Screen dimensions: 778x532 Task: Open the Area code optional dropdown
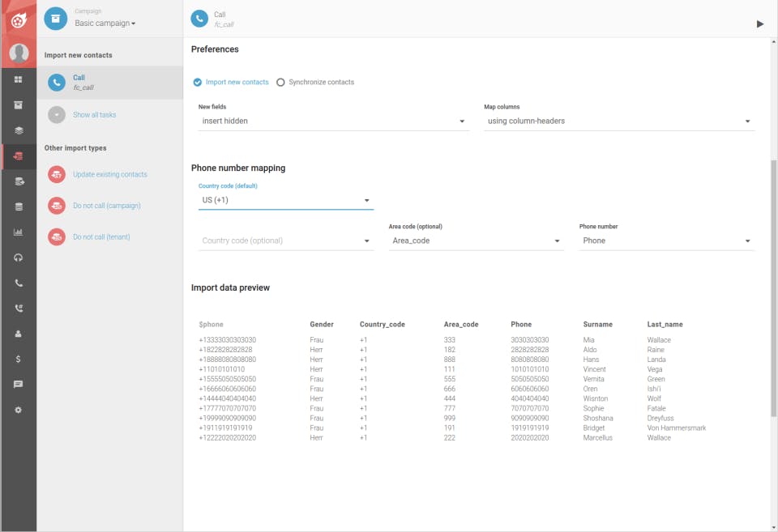[x=476, y=241]
